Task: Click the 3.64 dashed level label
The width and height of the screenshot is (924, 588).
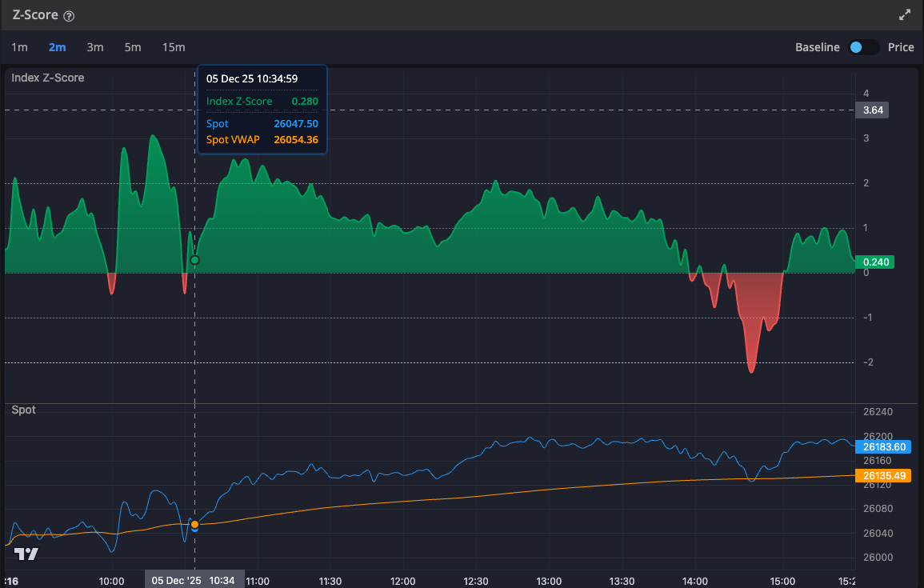Action: point(872,110)
